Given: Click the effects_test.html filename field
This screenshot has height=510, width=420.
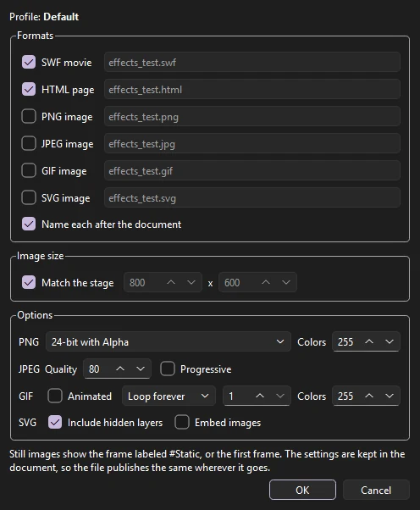Looking at the screenshot, I should click(x=252, y=89).
